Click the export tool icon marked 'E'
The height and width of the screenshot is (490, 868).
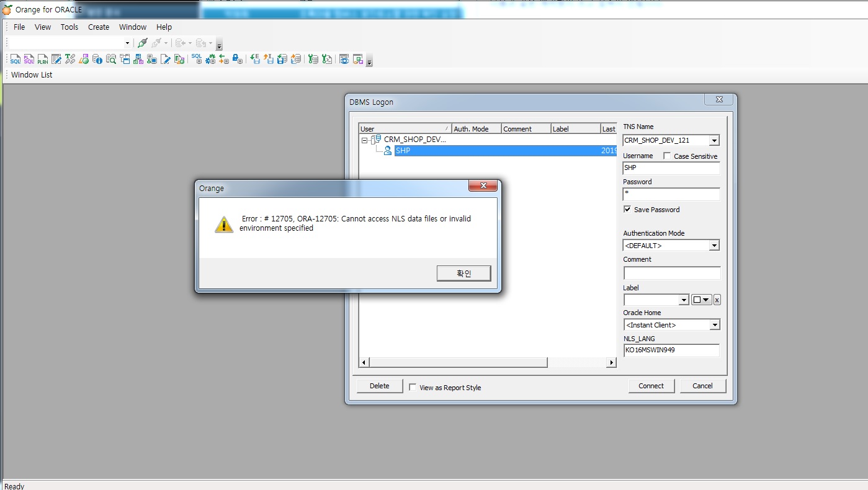tap(255, 60)
